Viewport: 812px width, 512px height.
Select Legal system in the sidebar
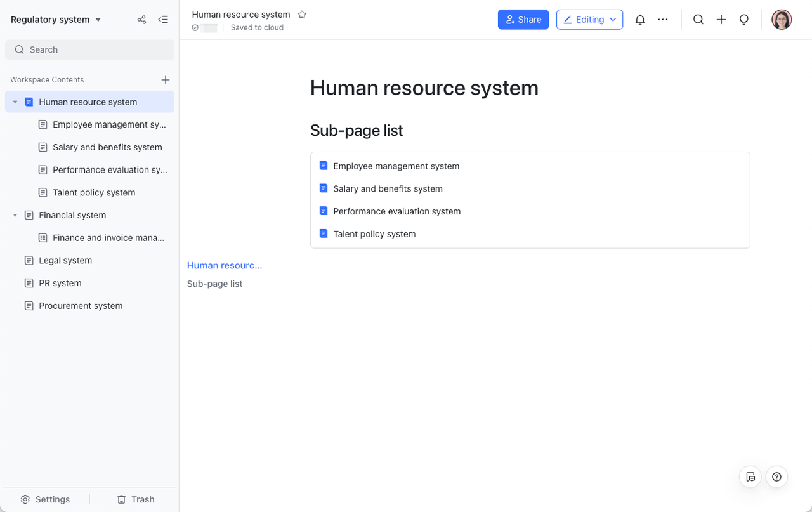65,261
